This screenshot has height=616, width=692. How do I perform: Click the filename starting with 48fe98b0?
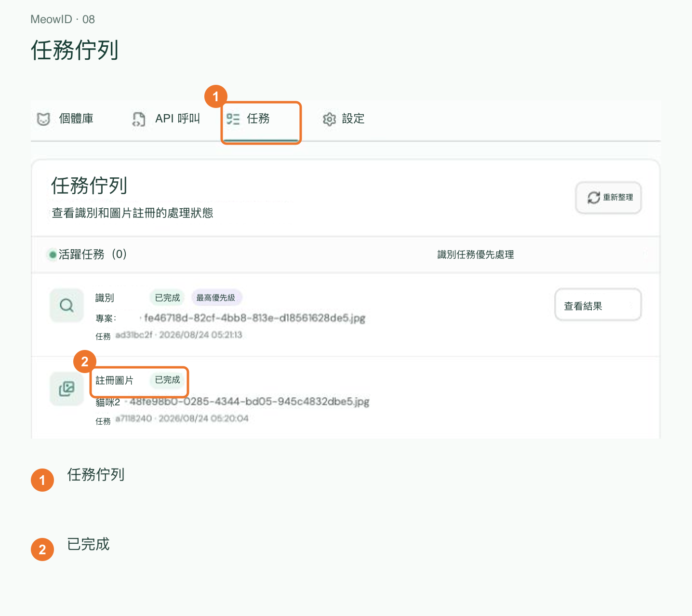[250, 402]
